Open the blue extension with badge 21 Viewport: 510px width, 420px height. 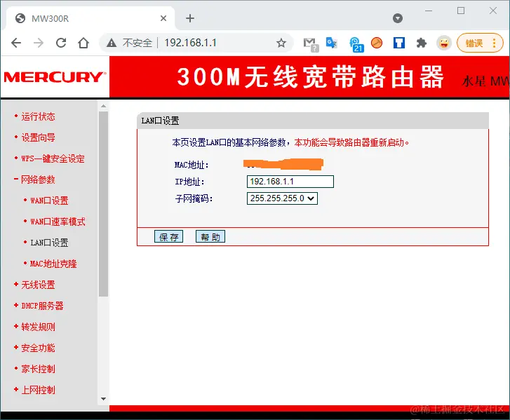click(356, 44)
